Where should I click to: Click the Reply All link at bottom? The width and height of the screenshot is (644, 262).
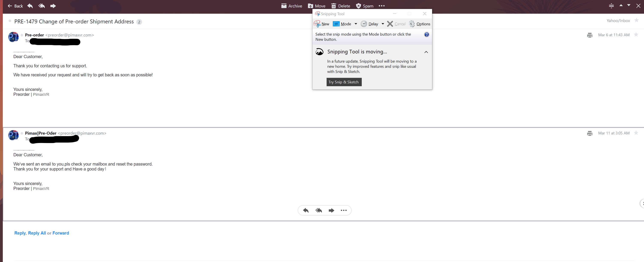(x=37, y=233)
